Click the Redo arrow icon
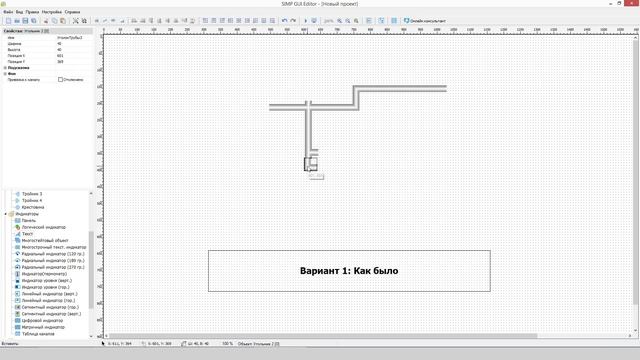The width and height of the screenshot is (640, 360). point(293,20)
